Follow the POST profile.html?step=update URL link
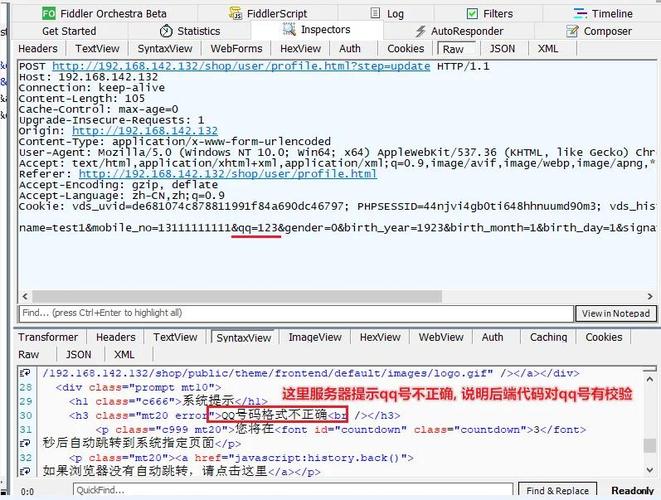Viewport: 661px width, 500px height. (x=241, y=66)
